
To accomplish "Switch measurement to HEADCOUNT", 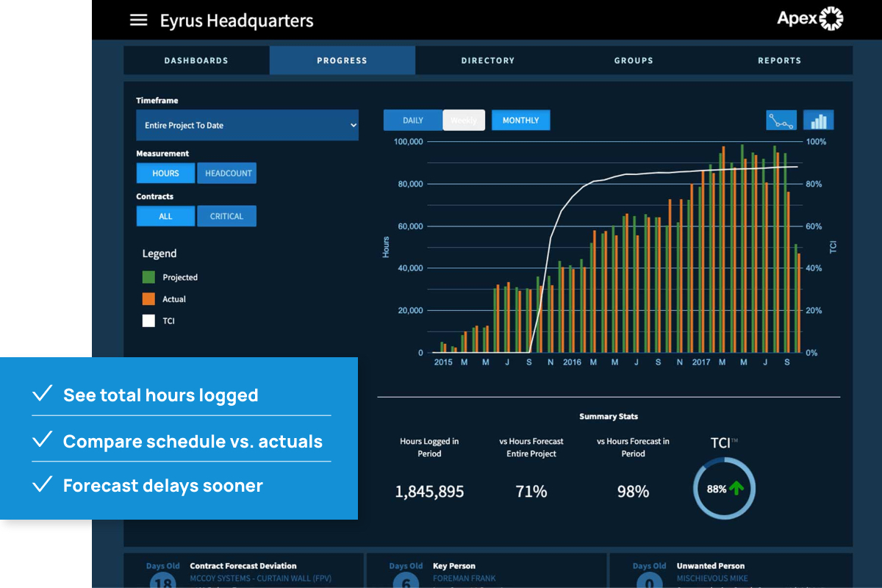I will pos(226,173).
